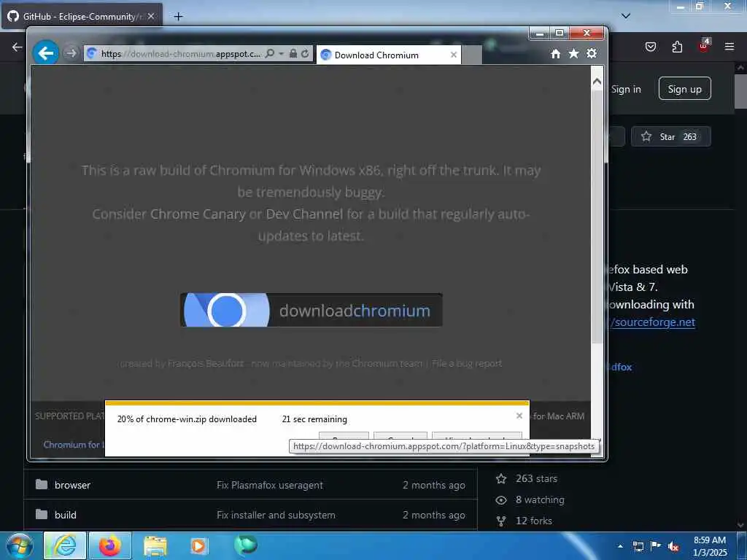The height and width of the screenshot is (560, 747).
Task: Click the uBlock Origin icon with badge 4
Action: point(704,46)
